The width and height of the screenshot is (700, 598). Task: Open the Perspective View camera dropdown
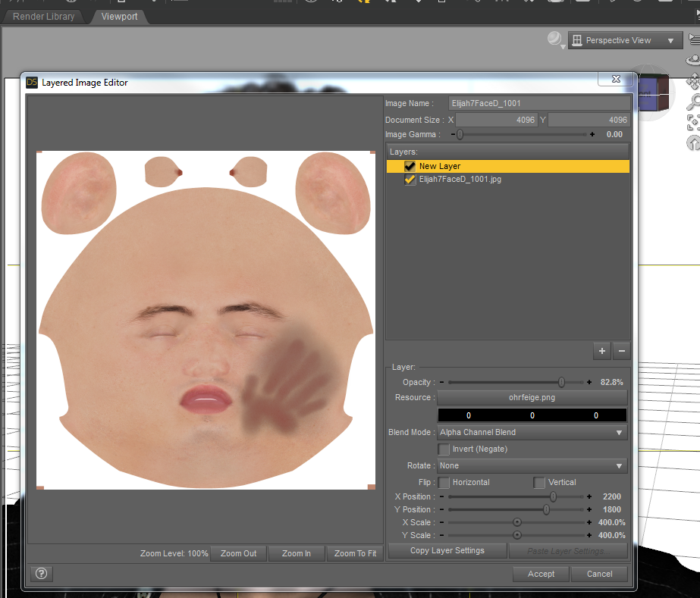625,40
